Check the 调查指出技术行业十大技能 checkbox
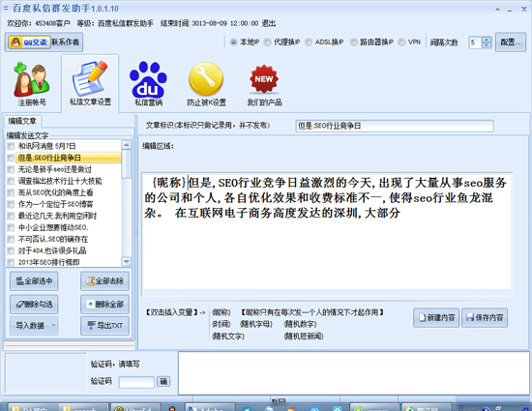Screen dimensions: 532x411 11,181
